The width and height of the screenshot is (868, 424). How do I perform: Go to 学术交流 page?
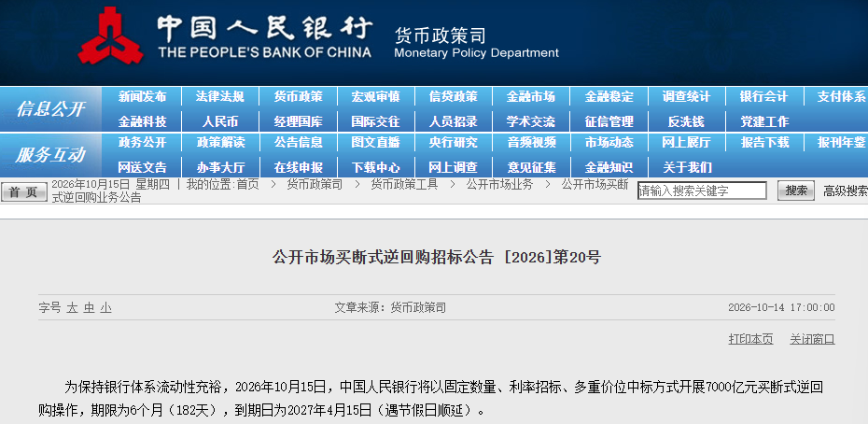[531, 121]
